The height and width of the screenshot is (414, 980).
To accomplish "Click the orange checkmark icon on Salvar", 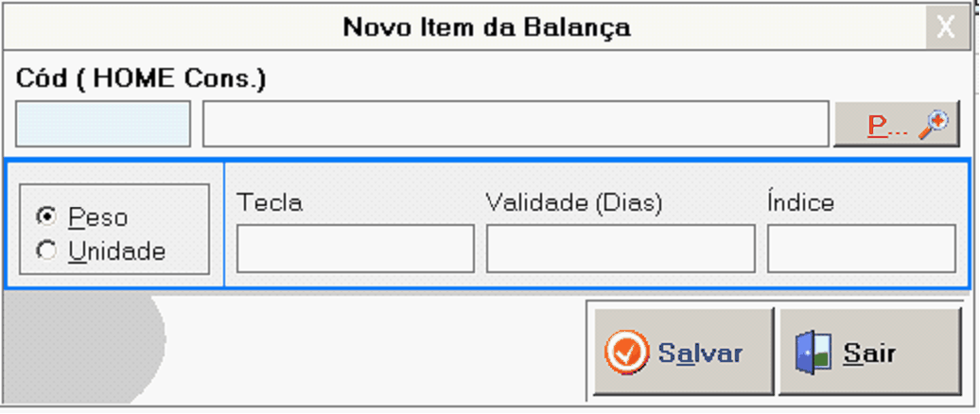I will pos(624,353).
